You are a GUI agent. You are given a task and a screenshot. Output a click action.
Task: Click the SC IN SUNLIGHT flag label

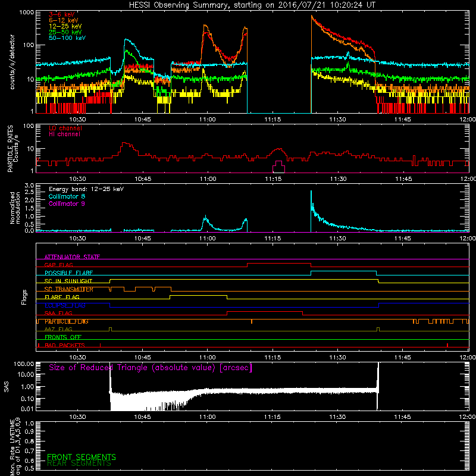click(68, 281)
